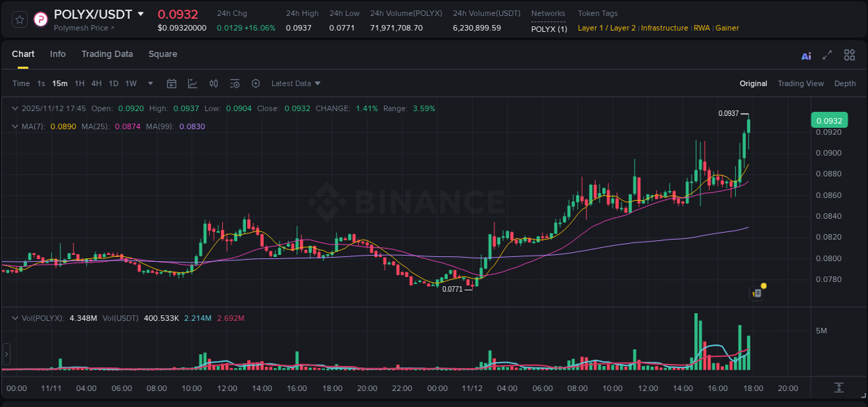Toggle the favorite star for POLYX/USDT
The image size is (868, 407).
point(19,19)
